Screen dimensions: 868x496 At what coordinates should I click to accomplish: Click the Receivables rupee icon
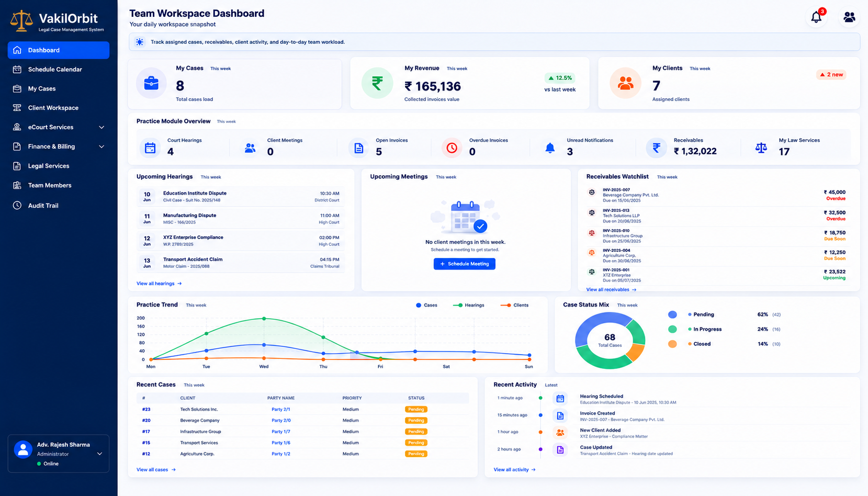click(656, 148)
